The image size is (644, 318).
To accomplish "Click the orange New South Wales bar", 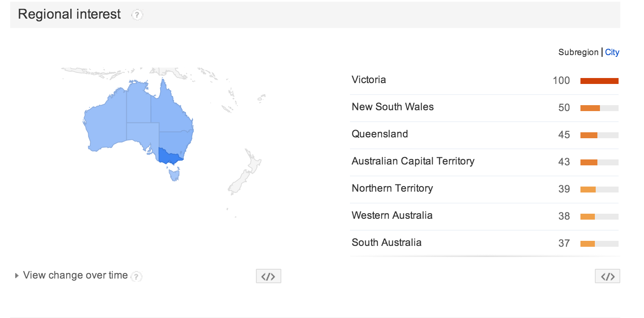I will pos(590,108).
